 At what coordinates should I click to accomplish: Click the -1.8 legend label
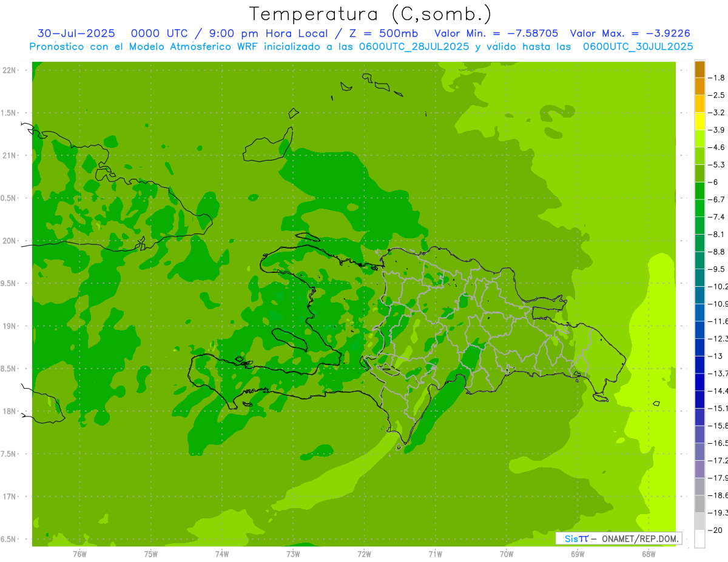[718, 78]
